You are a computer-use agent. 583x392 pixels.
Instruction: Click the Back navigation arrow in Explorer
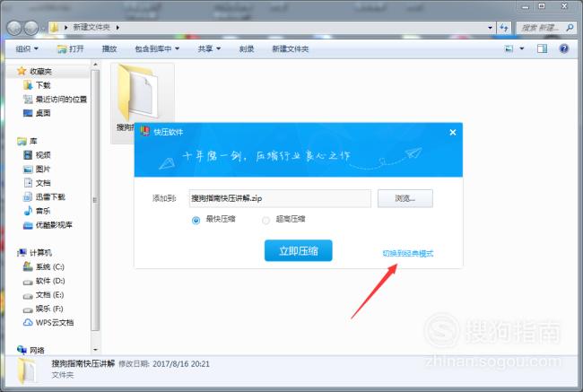point(14,28)
